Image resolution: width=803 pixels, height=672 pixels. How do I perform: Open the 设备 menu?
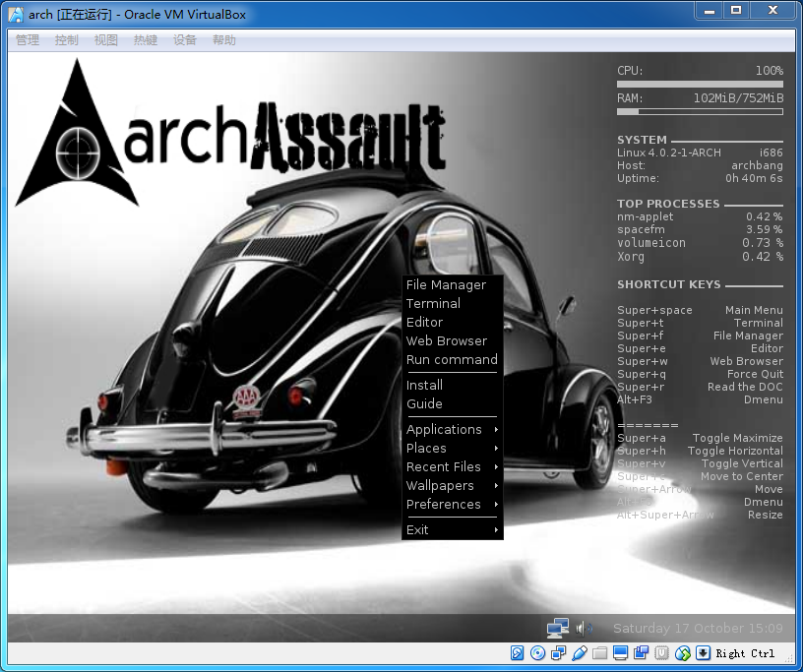click(185, 40)
